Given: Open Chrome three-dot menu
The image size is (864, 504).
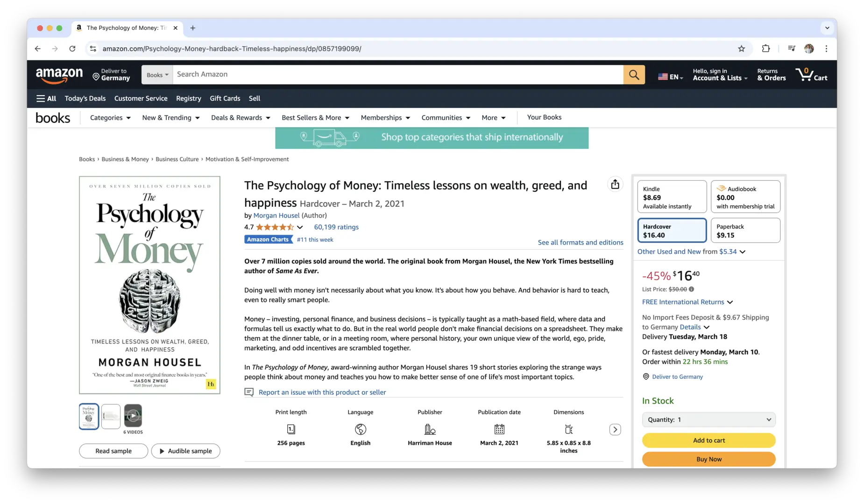Looking at the screenshot, I should click(x=826, y=49).
